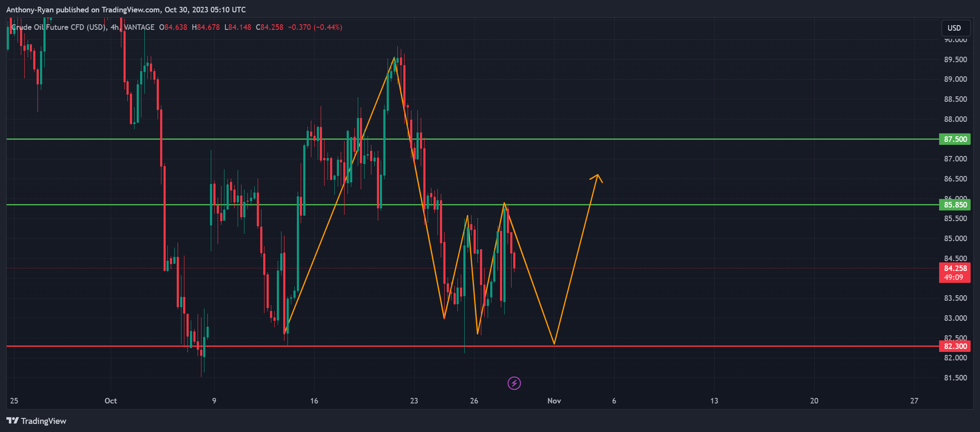Click the 85.000 price scale label

(955, 238)
